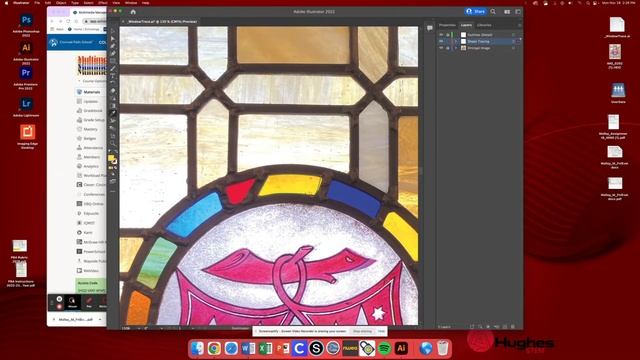640x360 pixels.
Task: Open the Comments speech-bubble panel icon
Action: [x=430, y=28]
